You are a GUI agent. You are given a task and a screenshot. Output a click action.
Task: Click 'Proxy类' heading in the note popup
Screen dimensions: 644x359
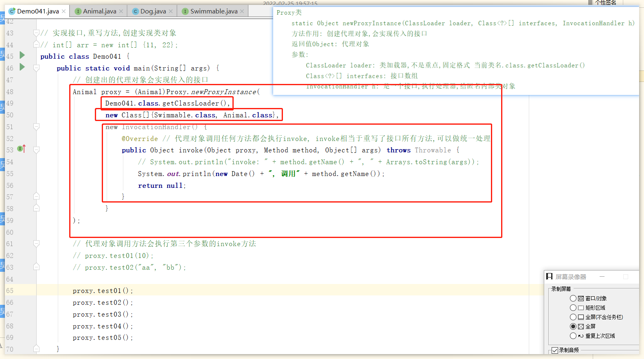tap(289, 13)
